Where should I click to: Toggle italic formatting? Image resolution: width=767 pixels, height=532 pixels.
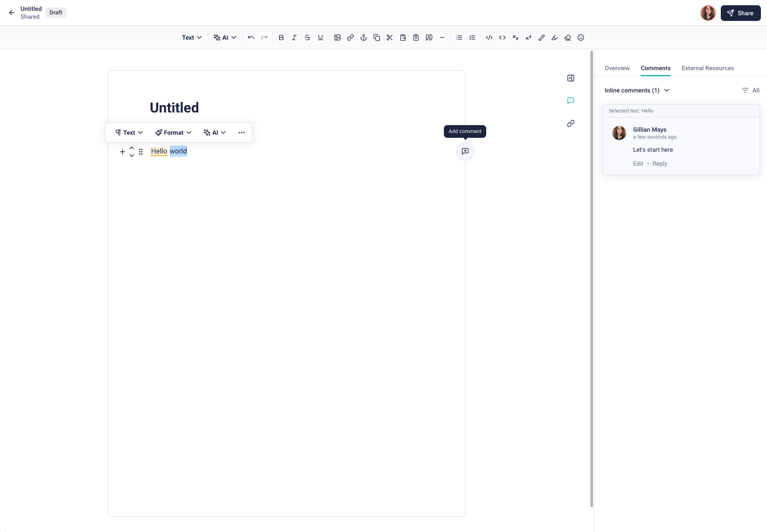pyautogui.click(x=294, y=38)
